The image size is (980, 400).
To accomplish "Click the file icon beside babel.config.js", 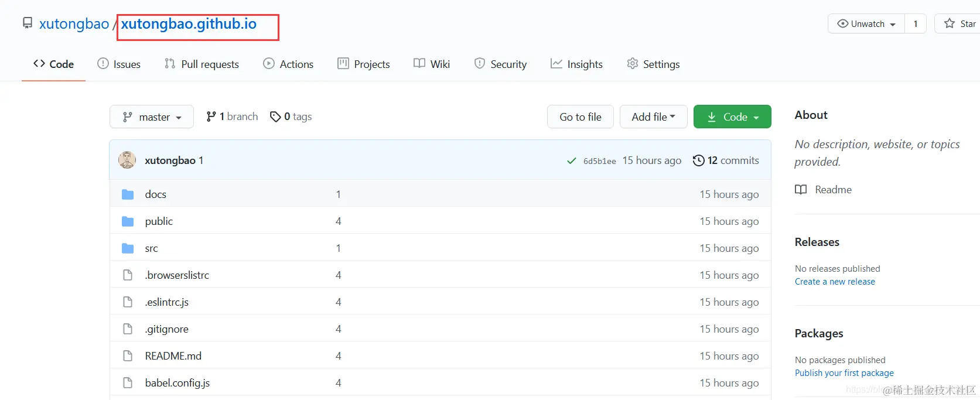I will (128, 382).
